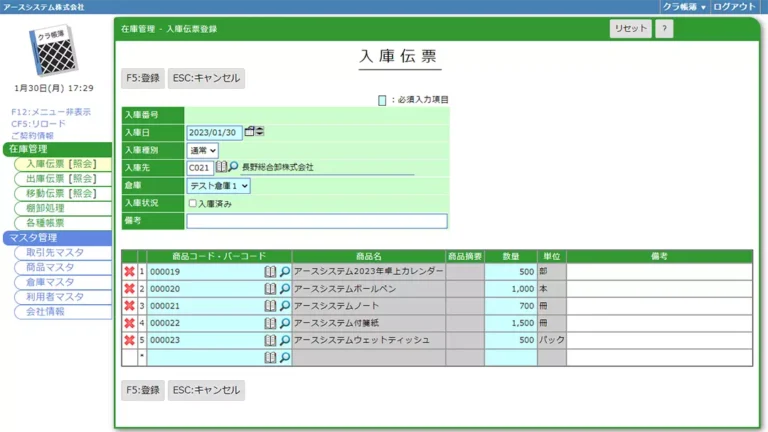The height and width of the screenshot is (432, 768).
Task: Search supplier with magnifier beside C021
Action: (x=233, y=167)
